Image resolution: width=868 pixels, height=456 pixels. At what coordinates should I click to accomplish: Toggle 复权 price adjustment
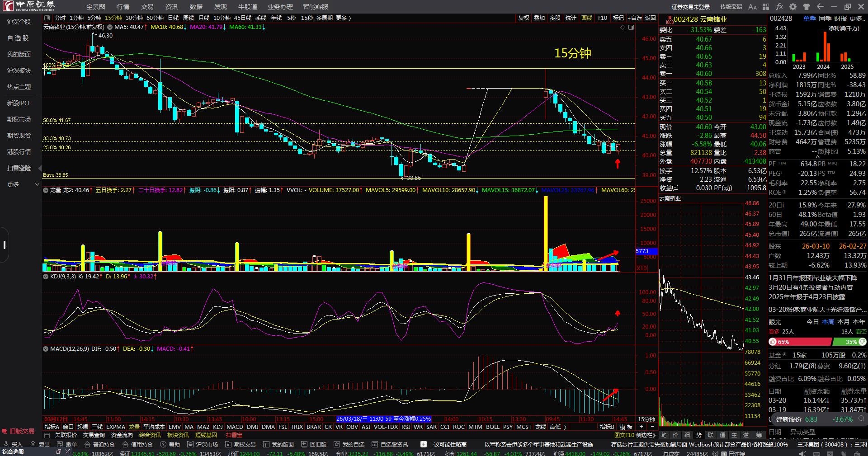coord(524,18)
